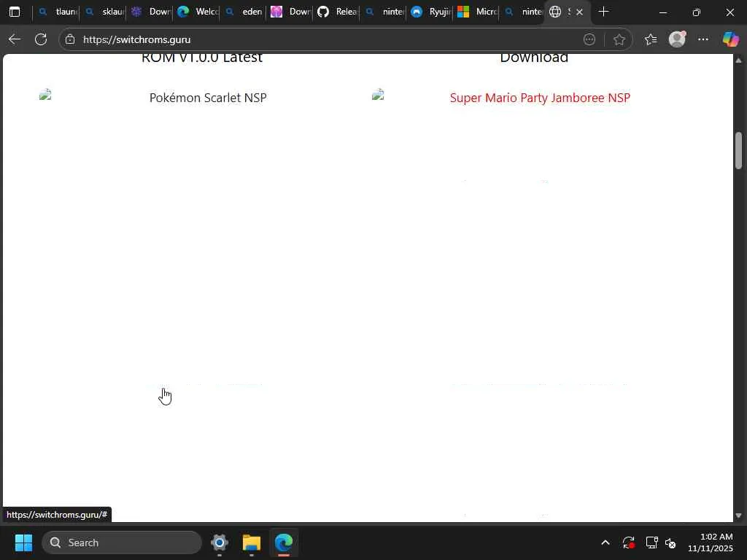Switch to the pink-icon 'Down' tab
Image resolution: width=747 pixels, height=560 pixels.
pyautogui.click(x=290, y=12)
